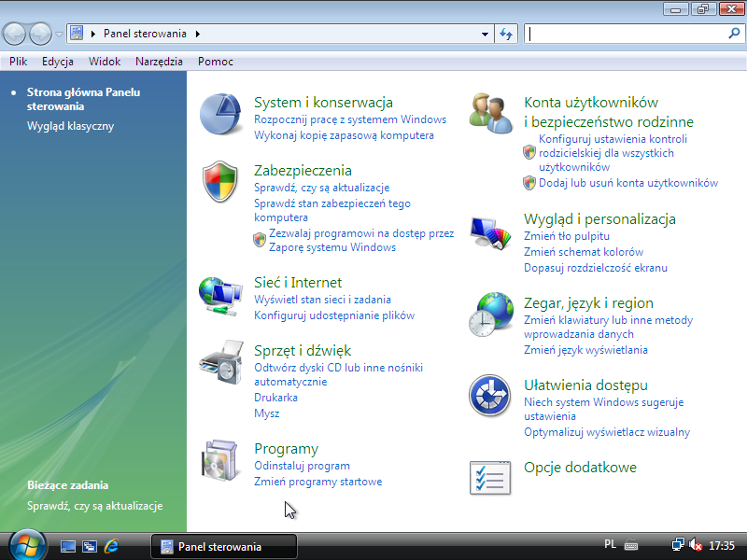This screenshot has height=560, width=747.
Task: Click the Opcje dodatkowe checklist icon
Action: point(490,478)
